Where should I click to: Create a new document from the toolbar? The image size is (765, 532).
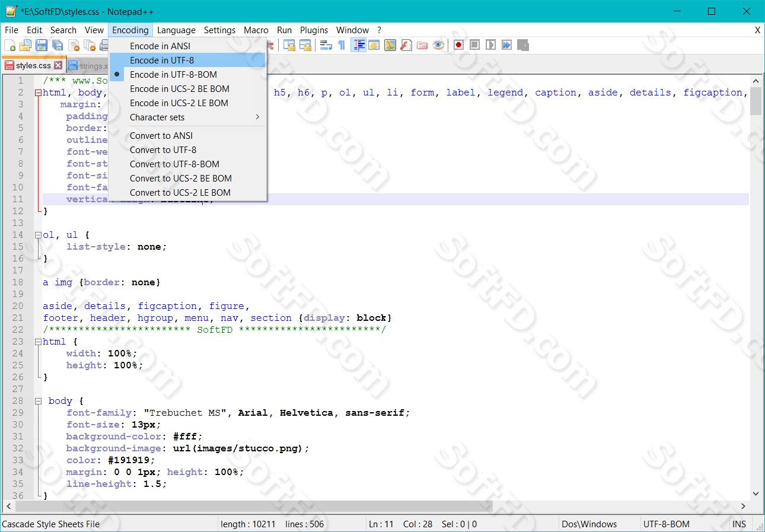coord(10,45)
